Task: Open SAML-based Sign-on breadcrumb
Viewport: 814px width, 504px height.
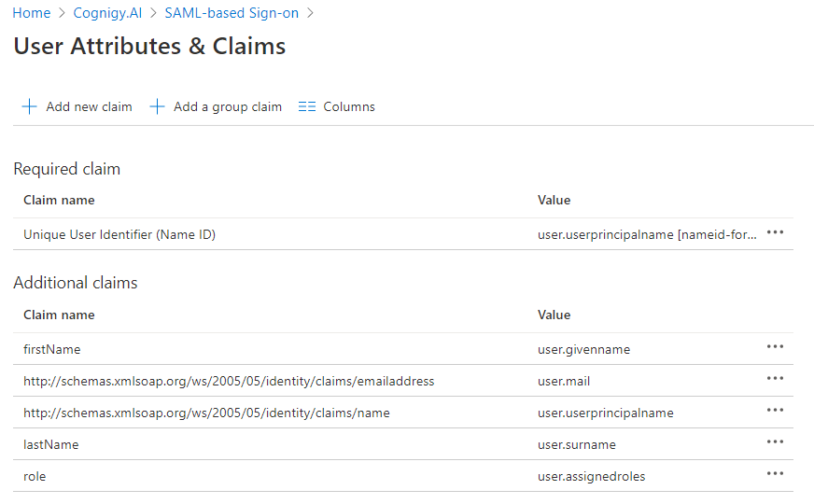Action: tap(232, 13)
